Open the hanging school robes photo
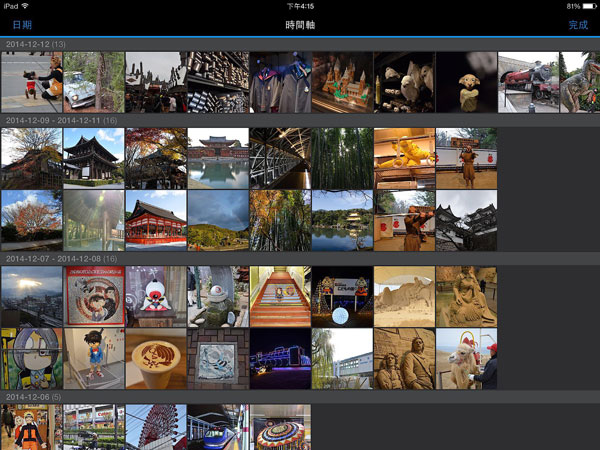 coord(280,82)
